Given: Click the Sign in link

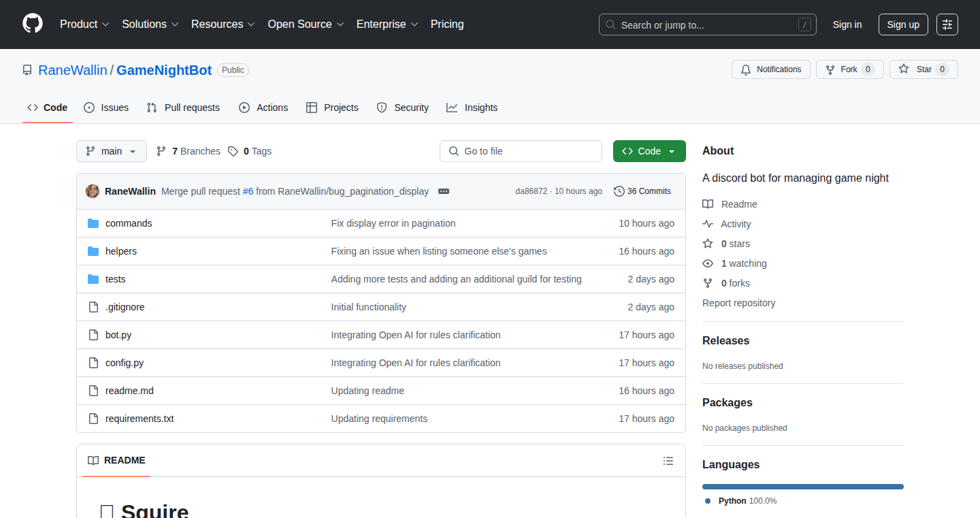Looking at the screenshot, I should 847,25.
